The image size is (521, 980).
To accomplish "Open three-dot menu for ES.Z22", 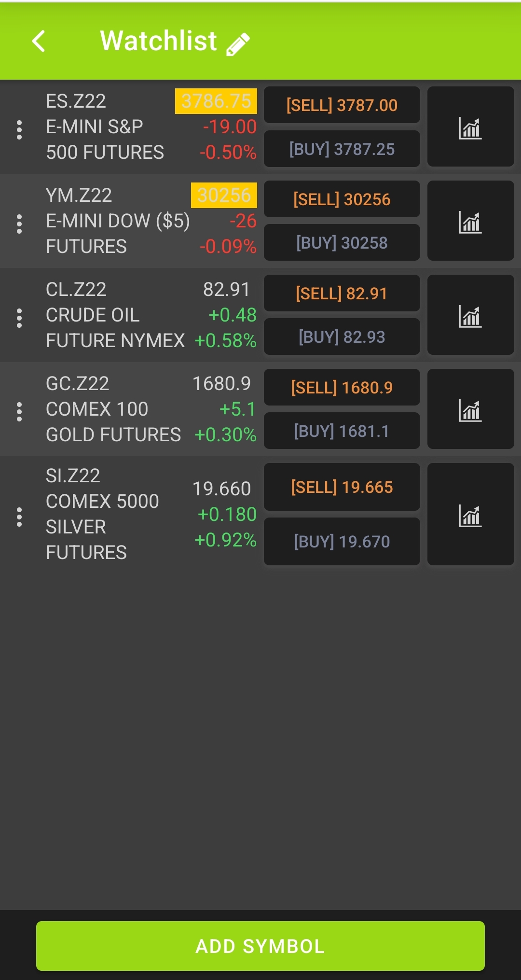I will pyautogui.click(x=19, y=130).
